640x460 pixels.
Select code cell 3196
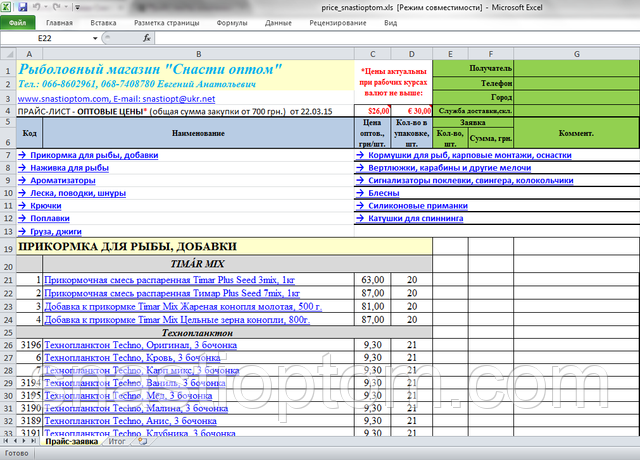click(x=29, y=345)
